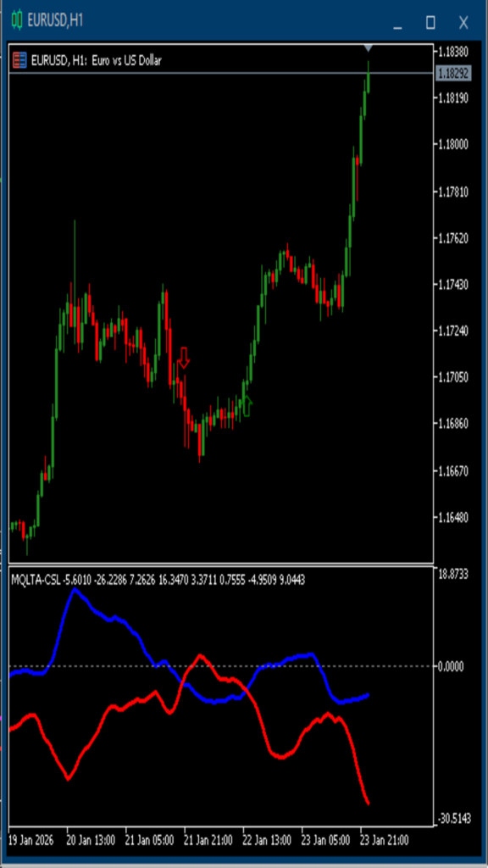The image size is (488, 868).
Task: Maximize the EURUSD,H1 chart window
Action: tap(430, 23)
